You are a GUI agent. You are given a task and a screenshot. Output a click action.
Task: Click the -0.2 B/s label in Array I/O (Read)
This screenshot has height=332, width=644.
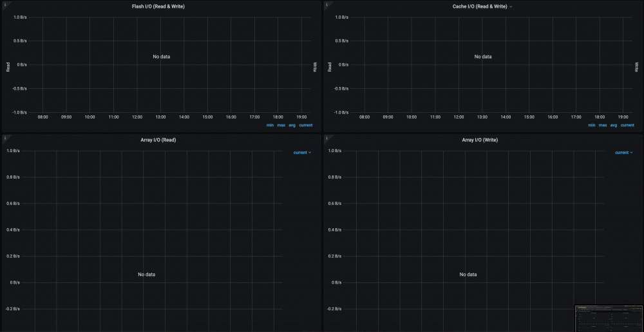point(12,309)
